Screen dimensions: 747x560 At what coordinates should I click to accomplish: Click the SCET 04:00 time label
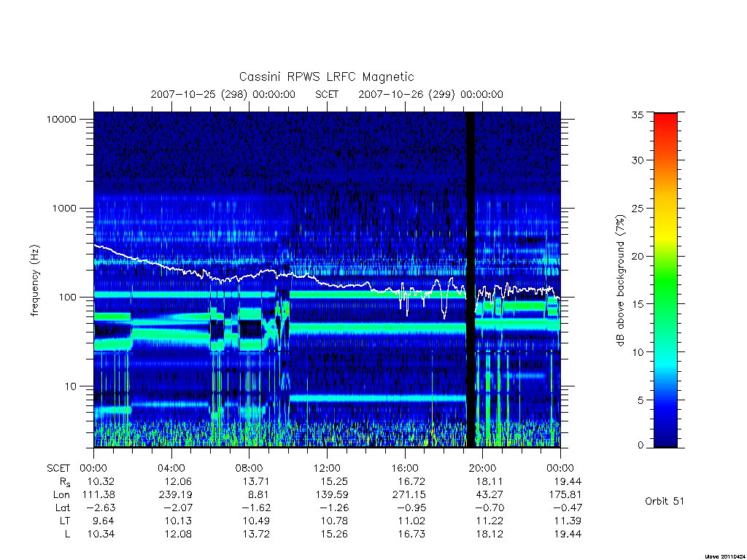pos(171,468)
